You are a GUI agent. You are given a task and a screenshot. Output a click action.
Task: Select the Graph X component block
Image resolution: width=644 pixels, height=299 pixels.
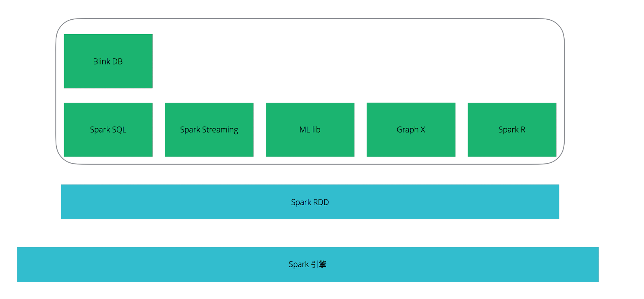point(411,129)
